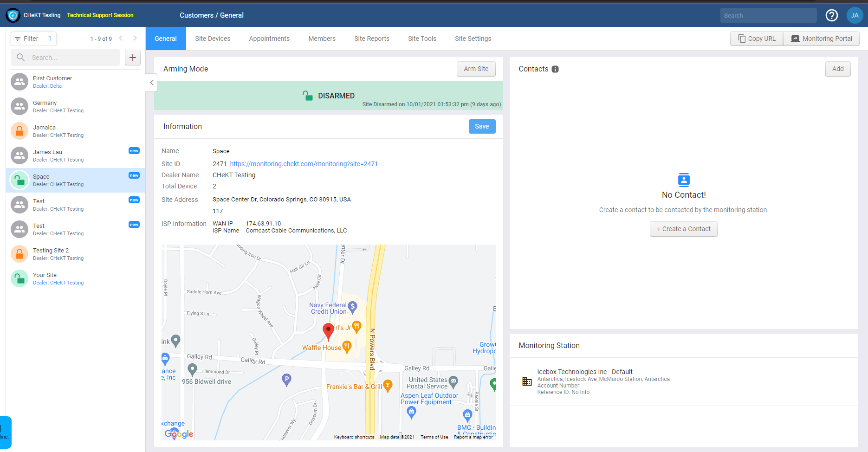This screenshot has height=452, width=868.
Task: Click the online chat widget
Action: point(5,433)
